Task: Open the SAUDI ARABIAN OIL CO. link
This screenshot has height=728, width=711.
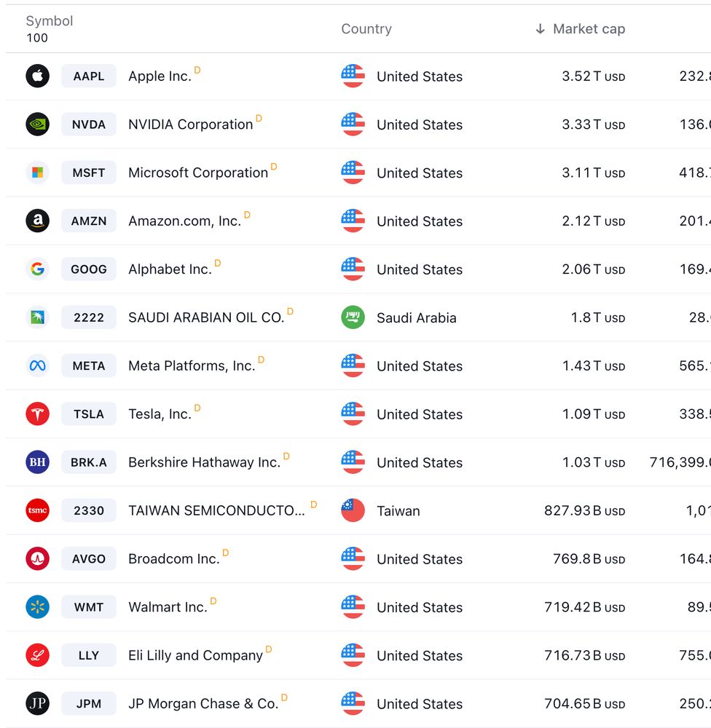Action: click(x=206, y=317)
